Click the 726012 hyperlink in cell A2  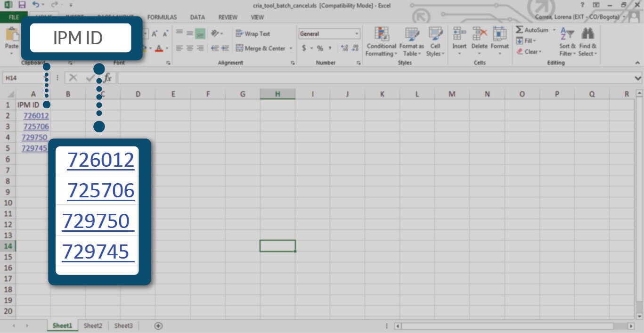(x=36, y=116)
